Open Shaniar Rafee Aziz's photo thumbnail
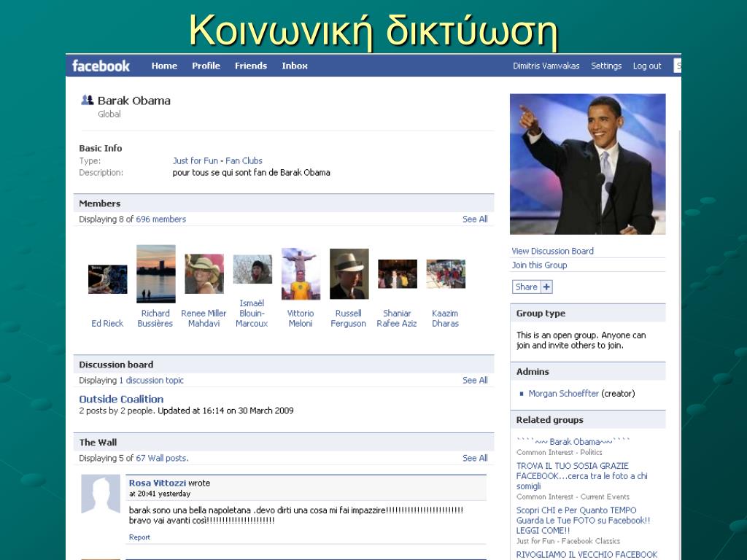This screenshot has width=747, height=560. pos(398,274)
